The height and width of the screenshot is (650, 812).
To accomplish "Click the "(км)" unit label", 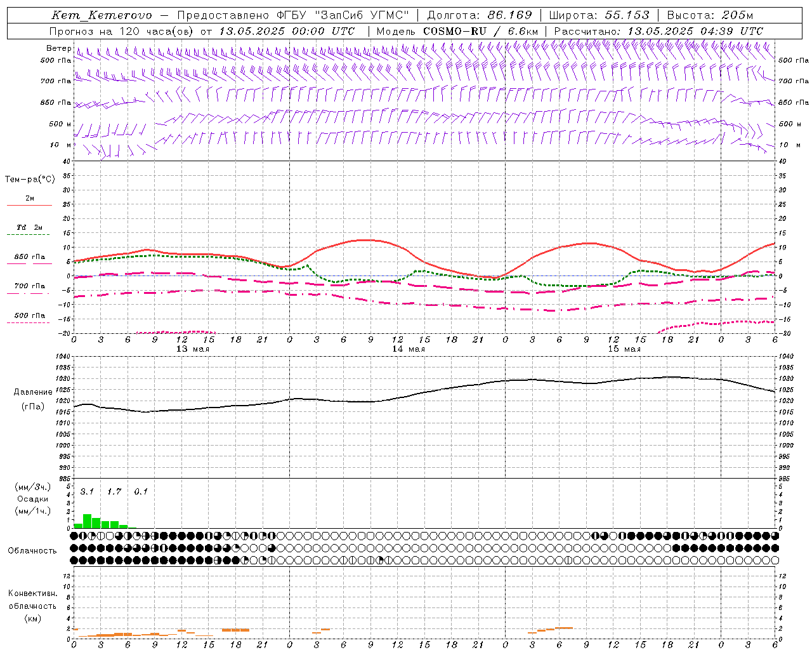I will point(32,618).
